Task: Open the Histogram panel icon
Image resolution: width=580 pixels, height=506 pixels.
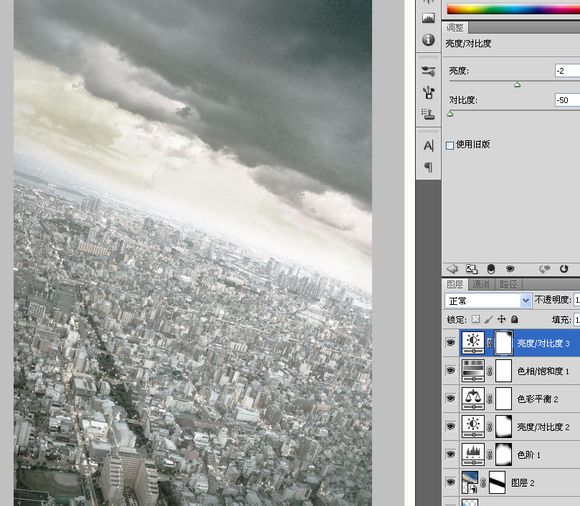Action: click(x=428, y=18)
